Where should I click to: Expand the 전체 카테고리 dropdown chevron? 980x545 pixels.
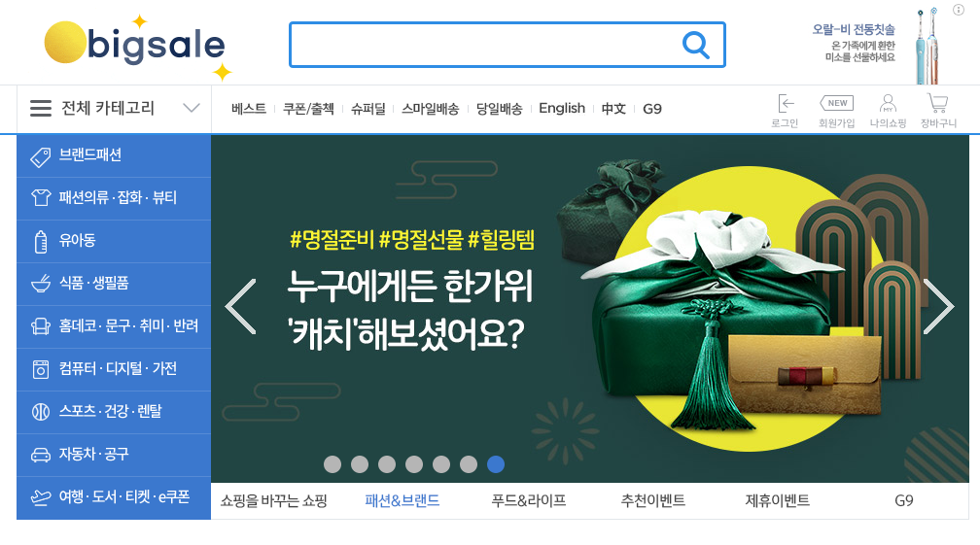point(192,108)
